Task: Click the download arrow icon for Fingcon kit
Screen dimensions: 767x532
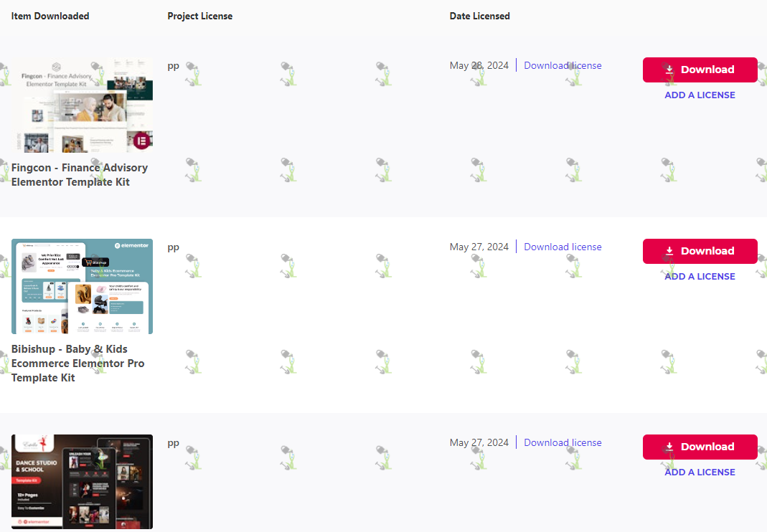Action: coord(669,70)
